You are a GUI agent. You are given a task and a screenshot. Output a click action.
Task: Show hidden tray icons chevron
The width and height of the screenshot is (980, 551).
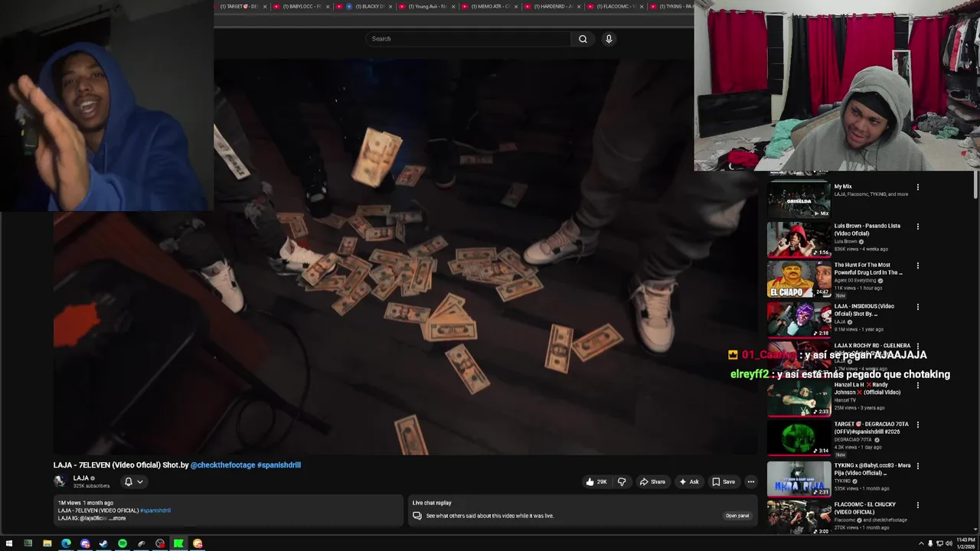pos(921,543)
